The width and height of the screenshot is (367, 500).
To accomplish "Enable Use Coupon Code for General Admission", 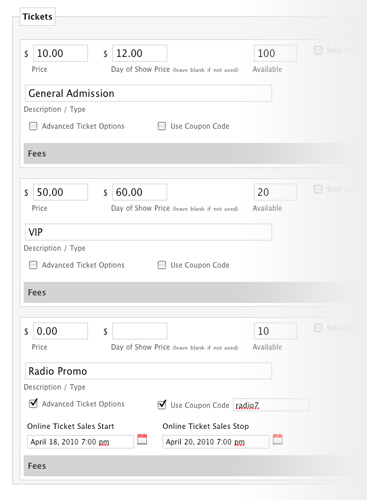I will coord(162,126).
